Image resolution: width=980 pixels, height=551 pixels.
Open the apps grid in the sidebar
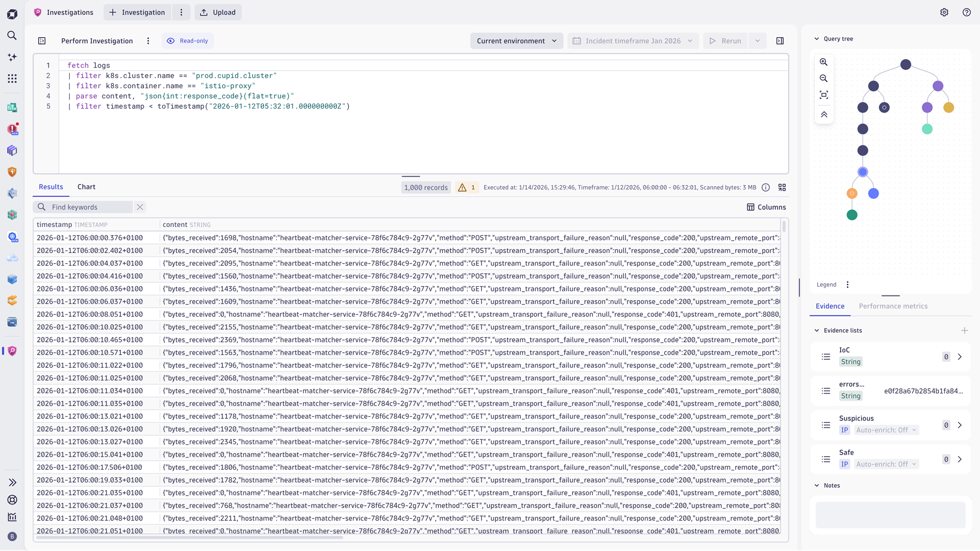coord(12,79)
